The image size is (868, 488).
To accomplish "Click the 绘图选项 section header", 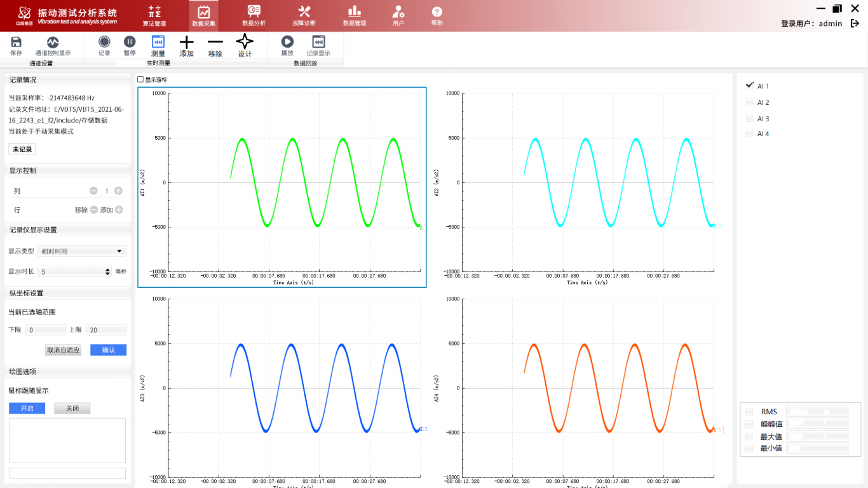I will pyautogui.click(x=67, y=372).
